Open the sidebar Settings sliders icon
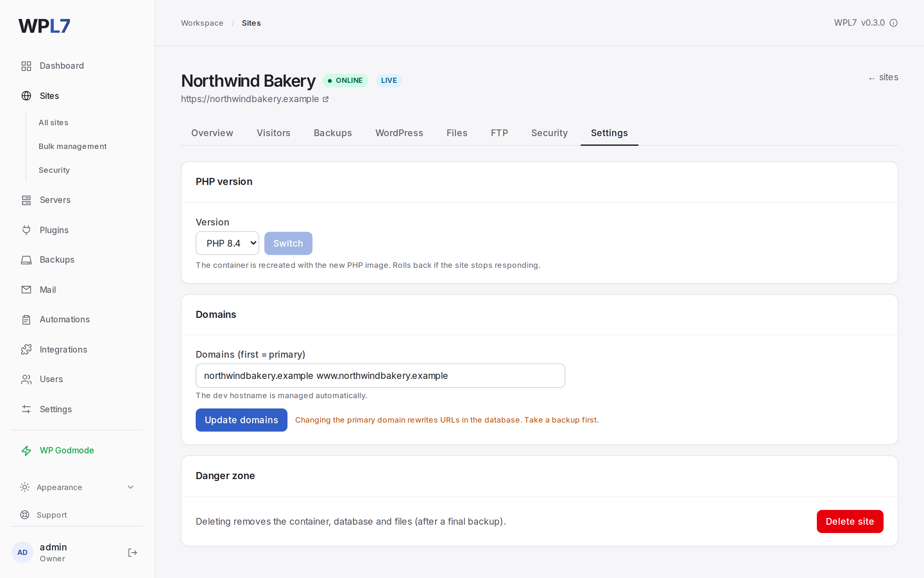924x578 pixels. [x=26, y=409]
